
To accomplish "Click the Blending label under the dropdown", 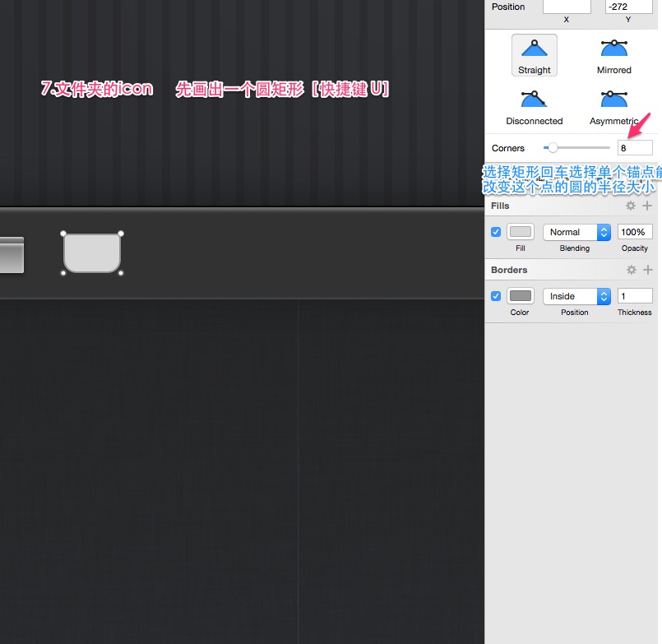I will click(575, 248).
